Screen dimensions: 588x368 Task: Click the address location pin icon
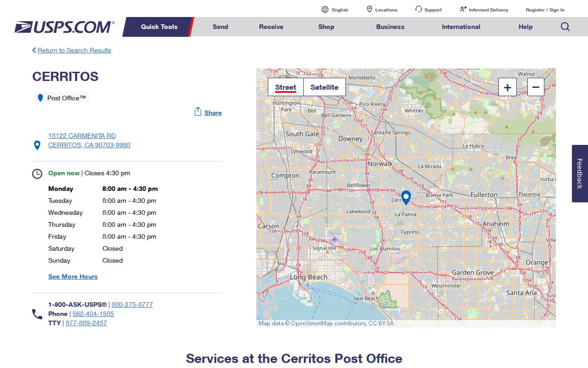point(37,145)
